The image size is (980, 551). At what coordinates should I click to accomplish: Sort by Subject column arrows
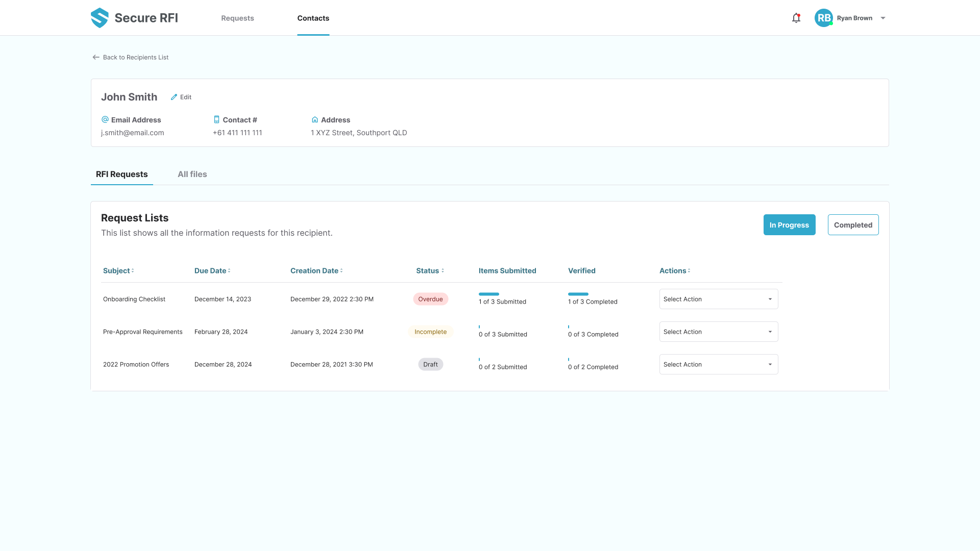click(133, 271)
